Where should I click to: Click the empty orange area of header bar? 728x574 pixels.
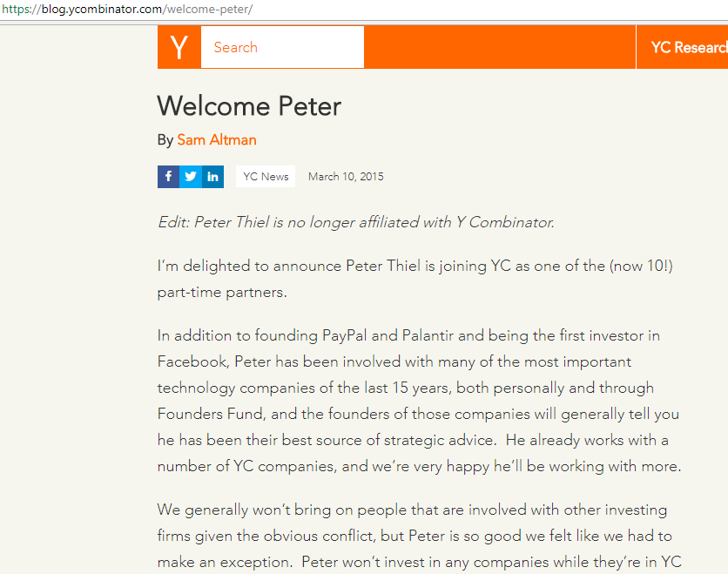(499, 47)
